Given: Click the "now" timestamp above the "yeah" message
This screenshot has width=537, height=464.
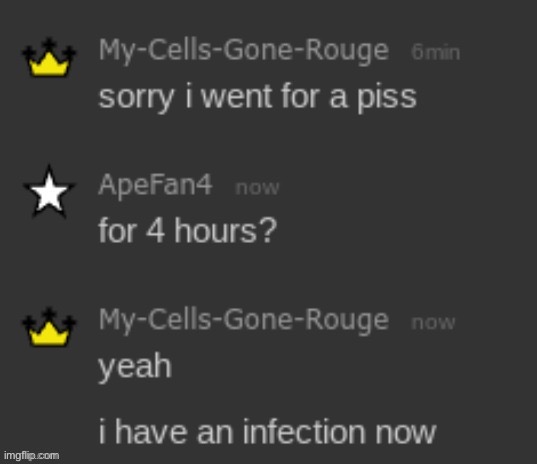Looking at the screenshot, I should point(433,323).
